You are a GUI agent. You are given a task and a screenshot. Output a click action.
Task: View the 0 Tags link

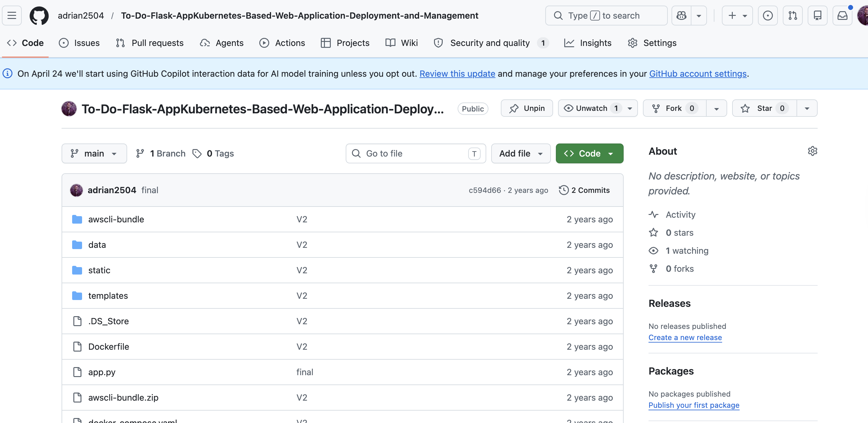click(x=213, y=153)
